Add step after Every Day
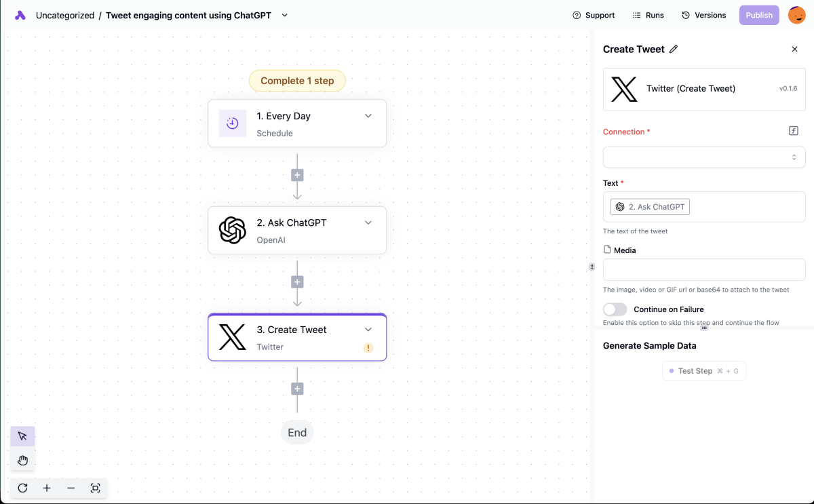The height and width of the screenshot is (504, 814). (x=297, y=175)
